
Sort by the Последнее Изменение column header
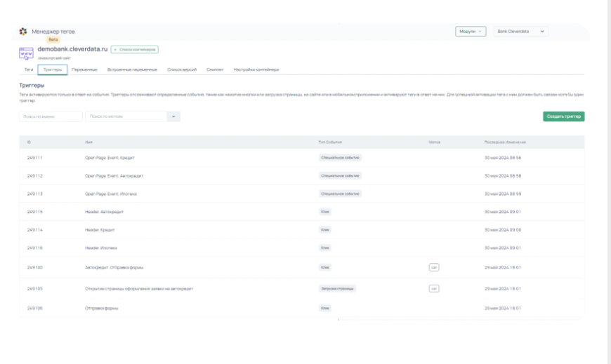click(505, 142)
